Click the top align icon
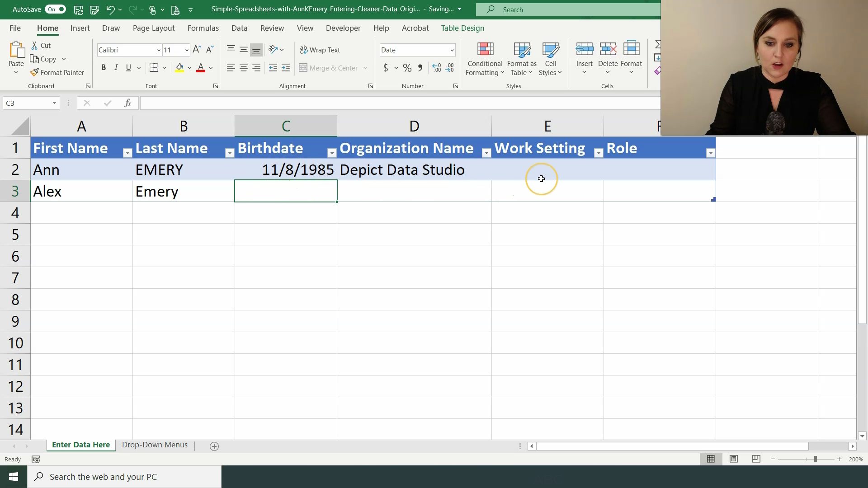 click(231, 50)
